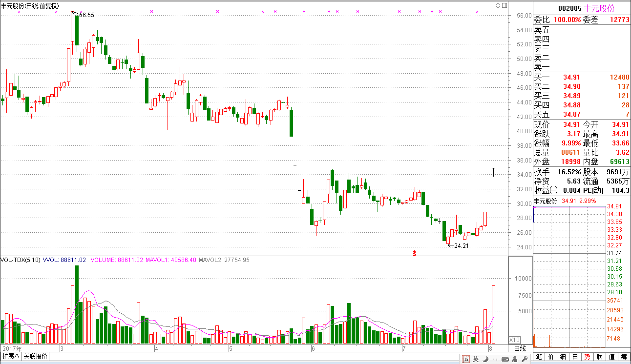Switch to the 筹 tab
The image size is (631, 364).
point(623,357)
